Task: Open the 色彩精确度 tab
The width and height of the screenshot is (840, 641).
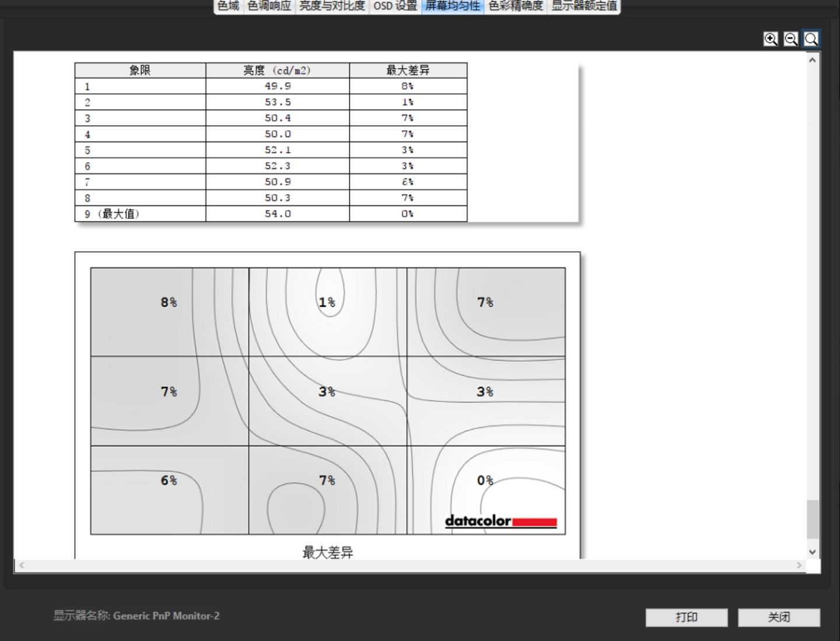Action: (516, 6)
